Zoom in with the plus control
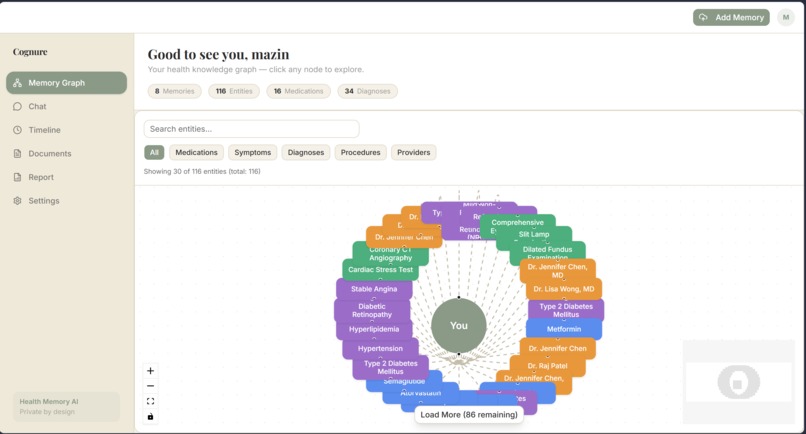The width and height of the screenshot is (806, 434). click(x=151, y=371)
